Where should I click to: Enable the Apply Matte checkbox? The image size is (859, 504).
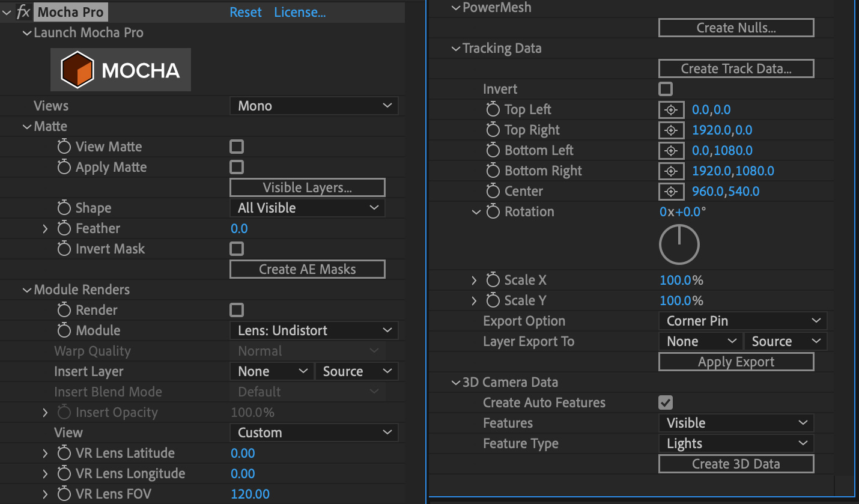pos(237,167)
